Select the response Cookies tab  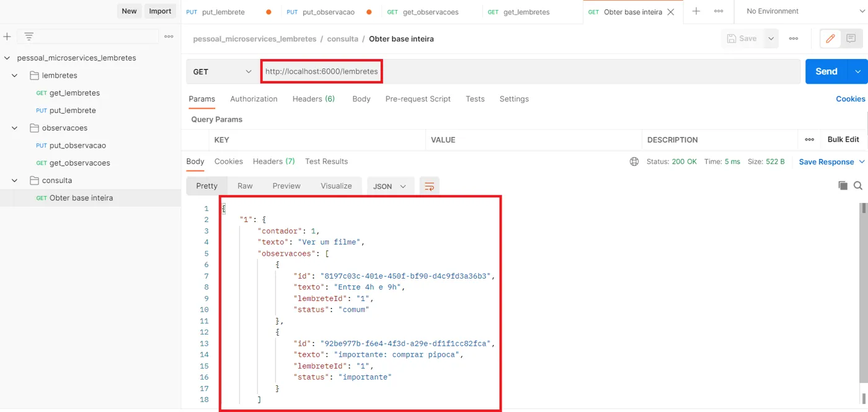[229, 161]
